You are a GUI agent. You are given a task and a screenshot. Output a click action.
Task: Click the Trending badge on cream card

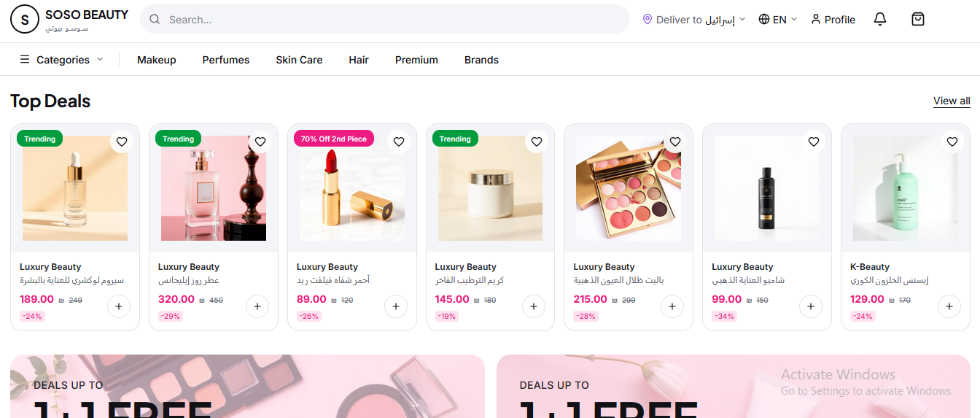pyautogui.click(x=456, y=139)
